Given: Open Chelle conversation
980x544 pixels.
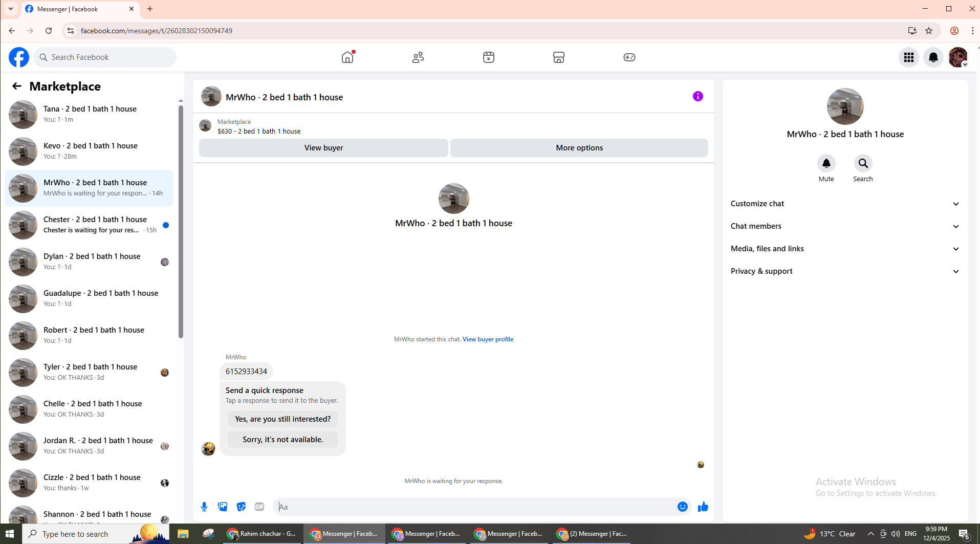Looking at the screenshot, I should (x=89, y=409).
